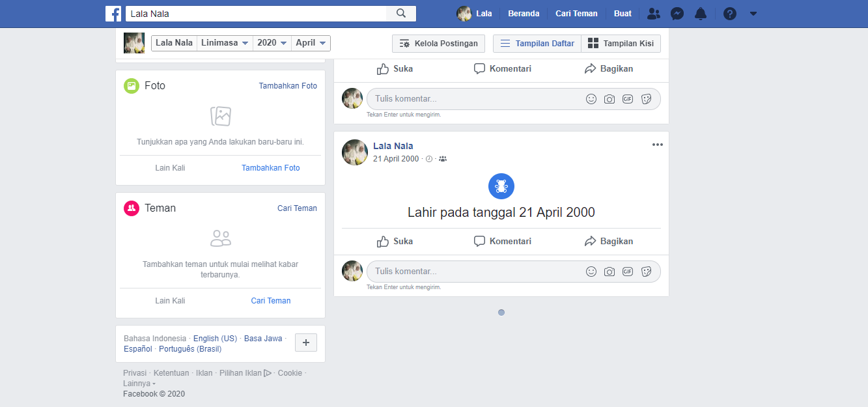
Task: Open Cari Teman in top navigation
Action: click(x=576, y=14)
